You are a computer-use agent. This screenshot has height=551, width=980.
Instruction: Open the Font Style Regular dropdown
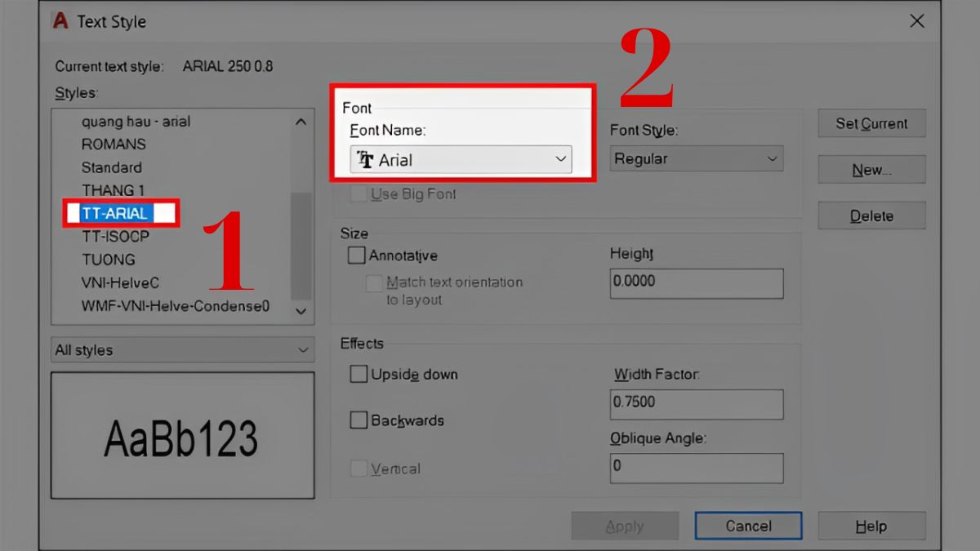pos(697,159)
